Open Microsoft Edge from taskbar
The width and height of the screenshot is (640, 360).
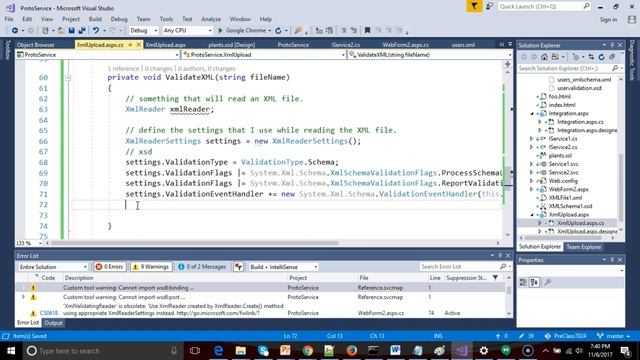[x=218, y=351]
